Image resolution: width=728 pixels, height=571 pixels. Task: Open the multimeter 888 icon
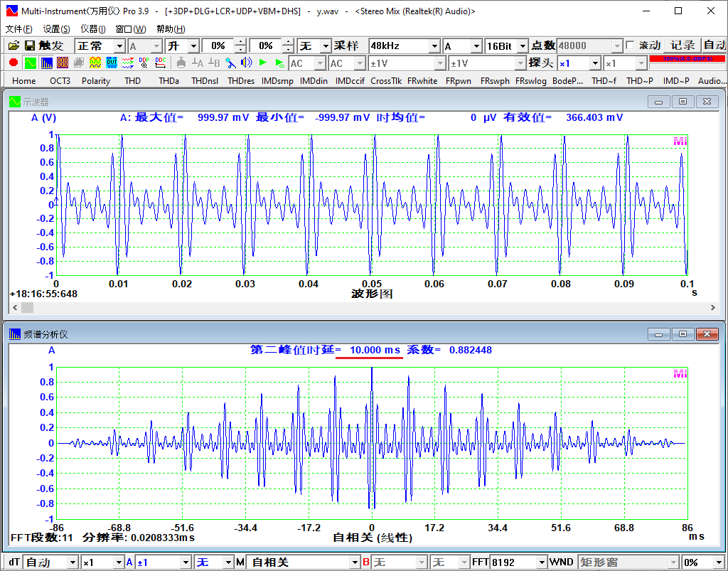coord(63,62)
